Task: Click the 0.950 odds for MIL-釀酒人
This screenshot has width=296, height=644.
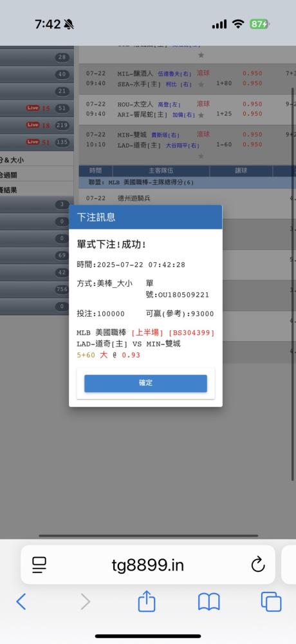Action: 252,73
